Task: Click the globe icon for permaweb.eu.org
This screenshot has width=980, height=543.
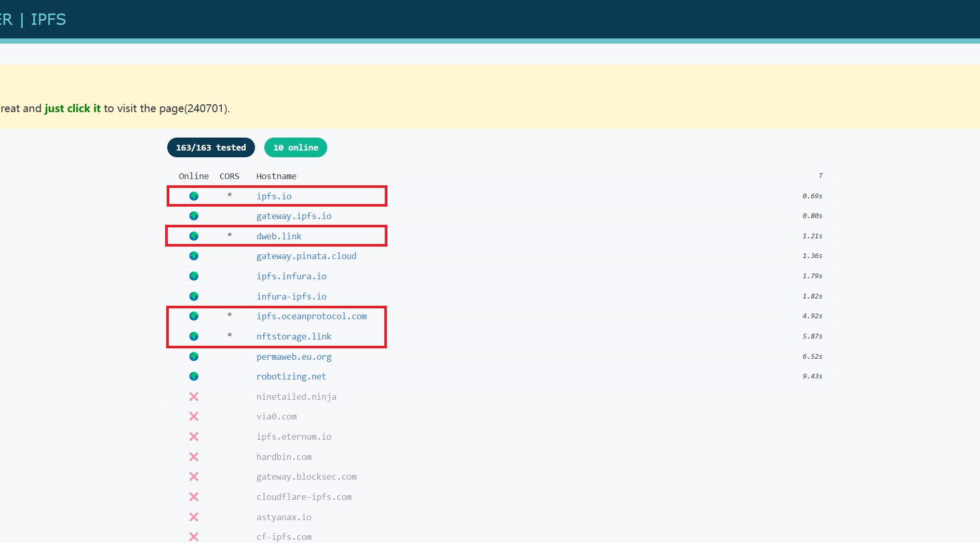Action: pyautogui.click(x=194, y=357)
